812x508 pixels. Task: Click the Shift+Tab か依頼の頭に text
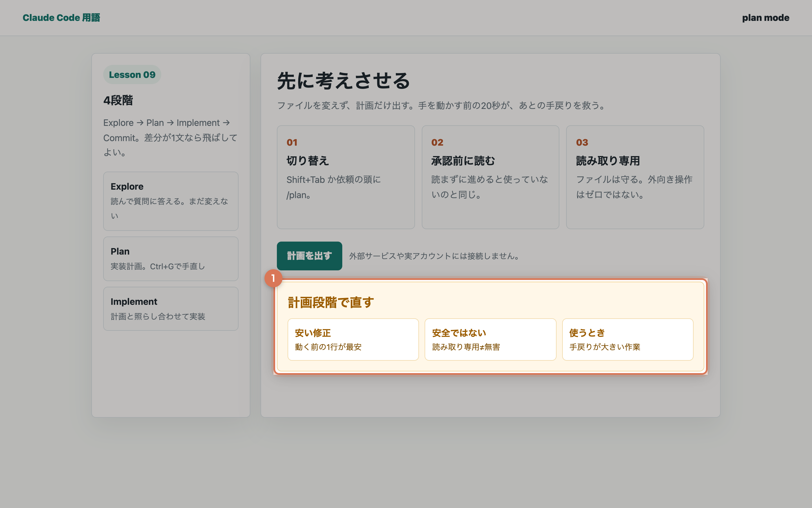(334, 187)
